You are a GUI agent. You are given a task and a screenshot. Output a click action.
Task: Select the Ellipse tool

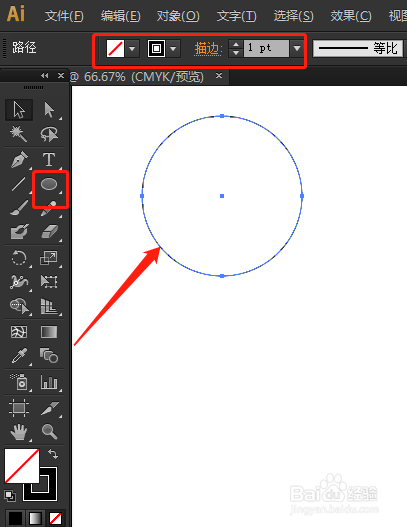[x=49, y=184]
